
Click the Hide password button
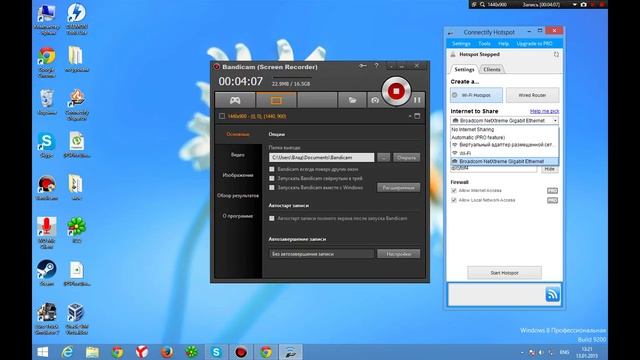click(549, 169)
